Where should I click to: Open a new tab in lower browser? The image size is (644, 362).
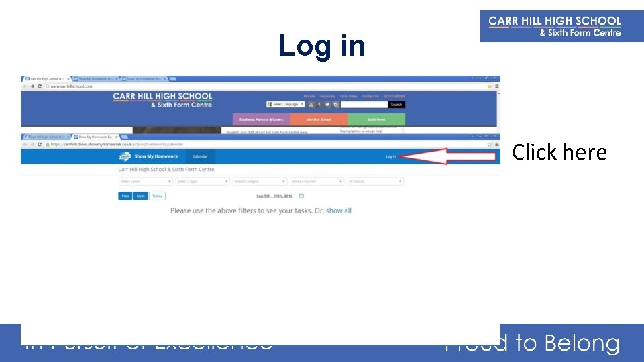125,137
